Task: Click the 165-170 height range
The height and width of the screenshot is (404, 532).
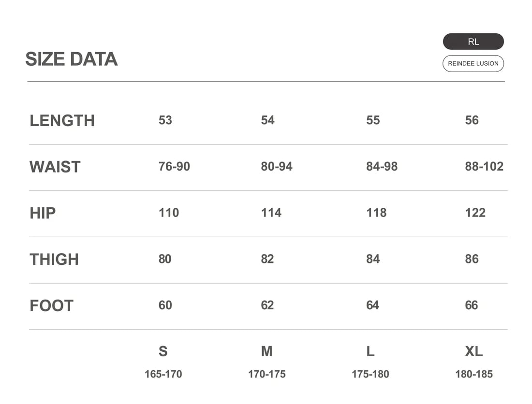Action: (163, 374)
